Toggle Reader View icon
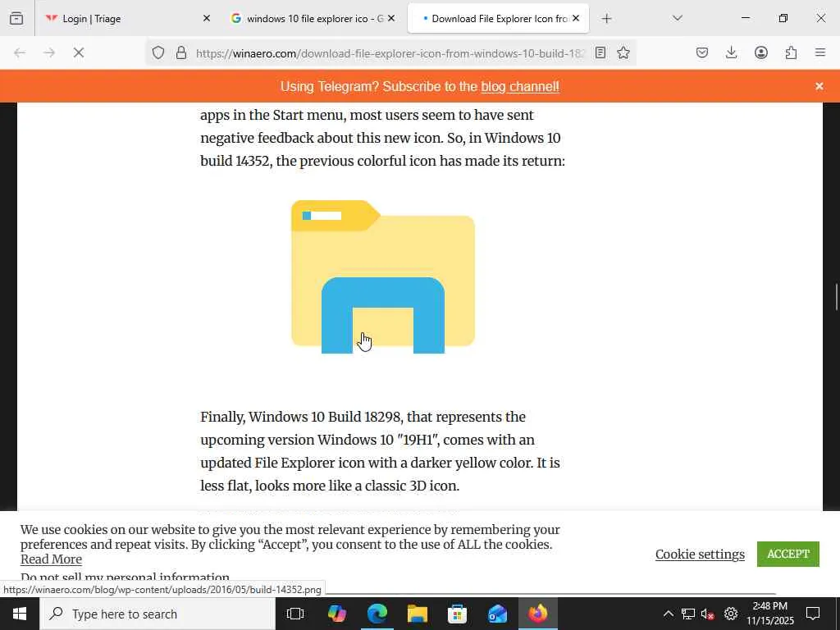This screenshot has height=630, width=840. click(600, 52)
